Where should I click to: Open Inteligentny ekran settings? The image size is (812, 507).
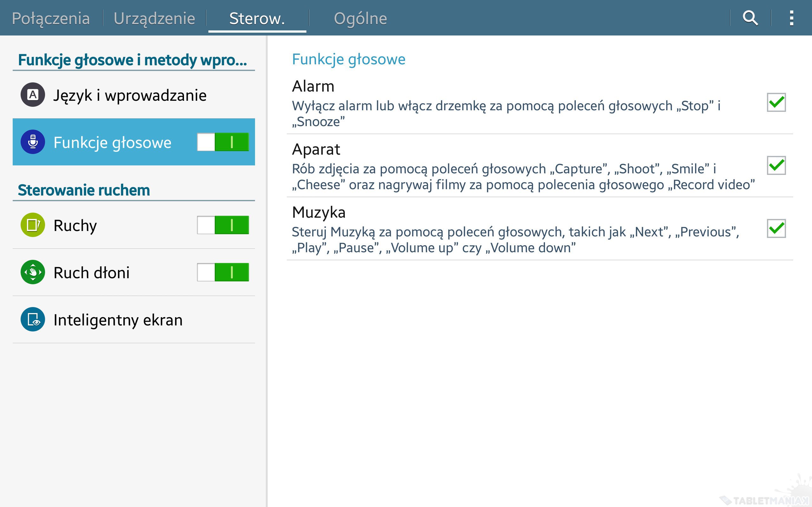click(x=118, y=320)
